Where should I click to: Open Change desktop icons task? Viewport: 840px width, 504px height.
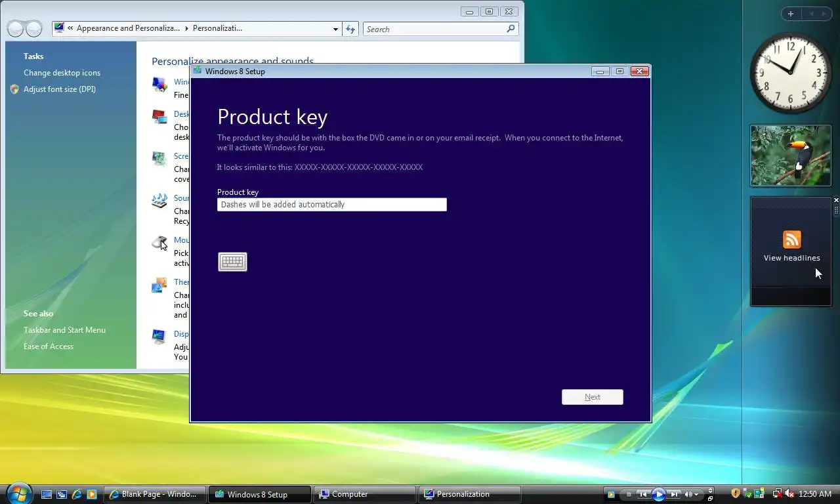(62, 73)
